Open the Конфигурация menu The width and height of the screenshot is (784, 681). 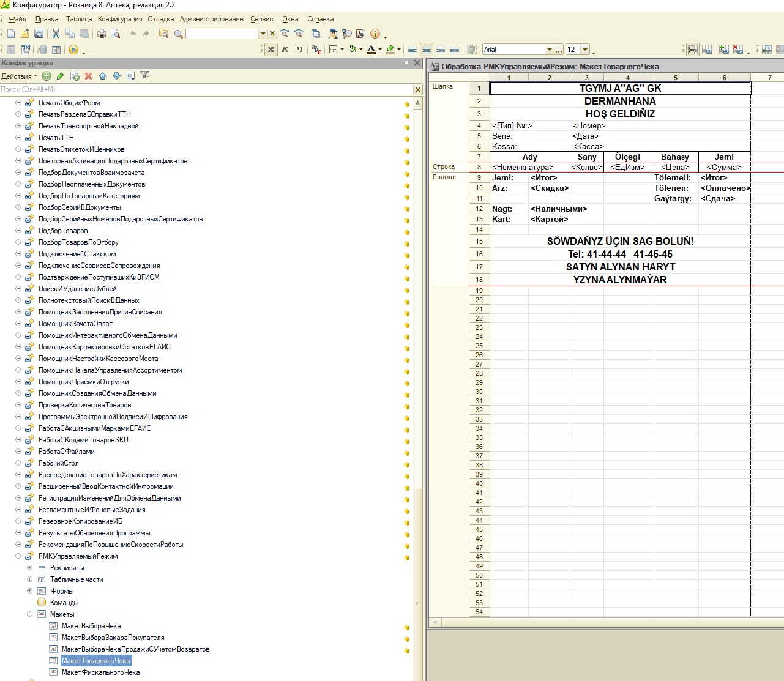tap(120, 19)
